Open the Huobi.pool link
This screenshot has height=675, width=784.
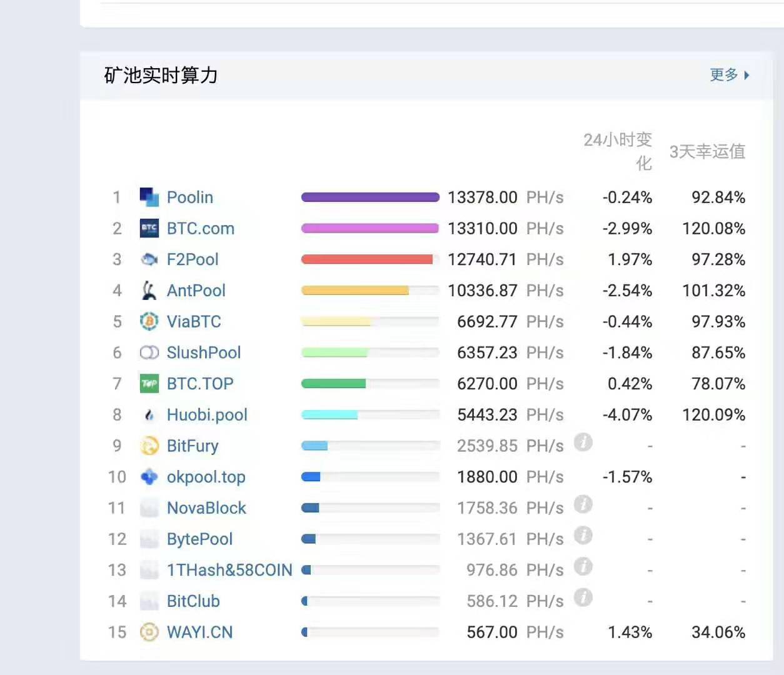207,415
